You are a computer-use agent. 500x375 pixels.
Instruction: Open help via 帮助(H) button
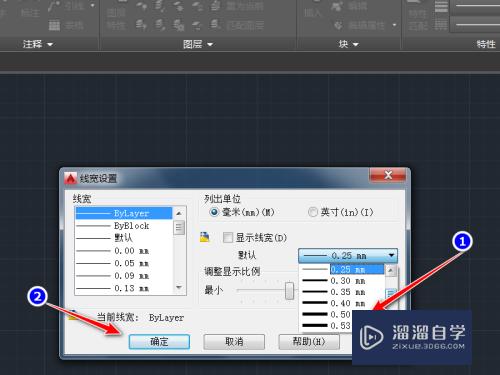(x=309, y=342)
